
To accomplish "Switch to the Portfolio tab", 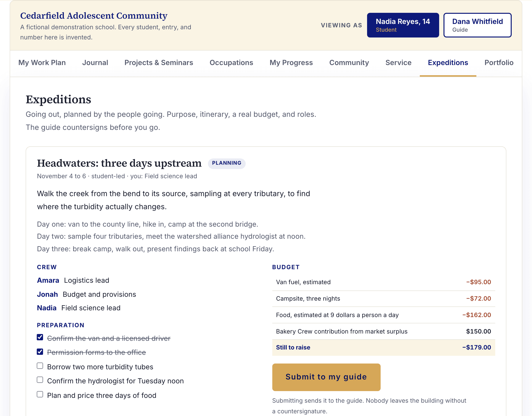I will click(499, 63).
